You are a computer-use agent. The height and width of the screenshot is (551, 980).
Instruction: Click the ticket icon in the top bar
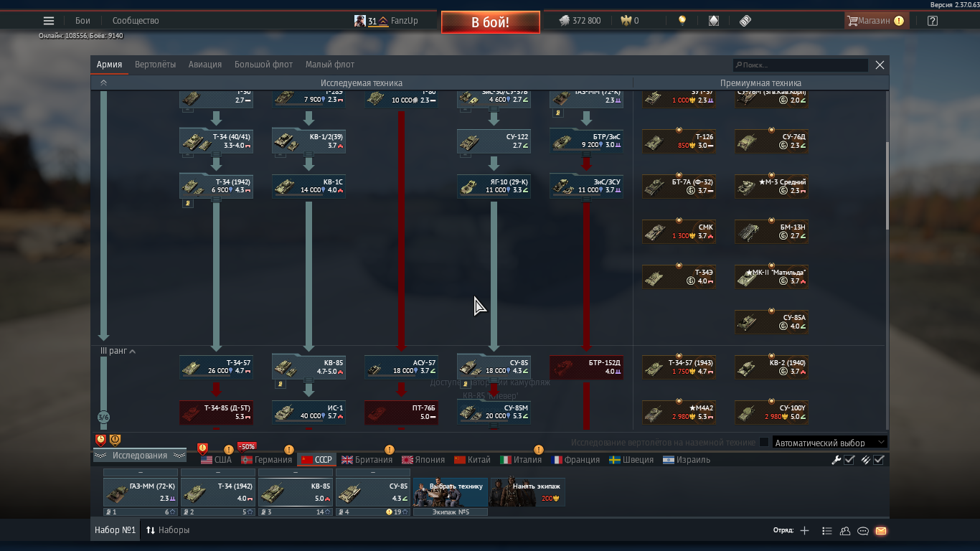tap(745, 21)
